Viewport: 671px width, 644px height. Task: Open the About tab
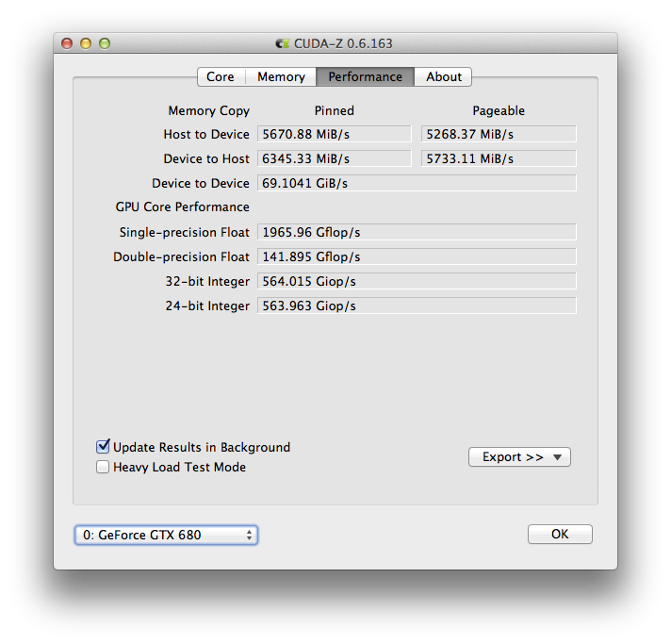[x=443, y=76]
